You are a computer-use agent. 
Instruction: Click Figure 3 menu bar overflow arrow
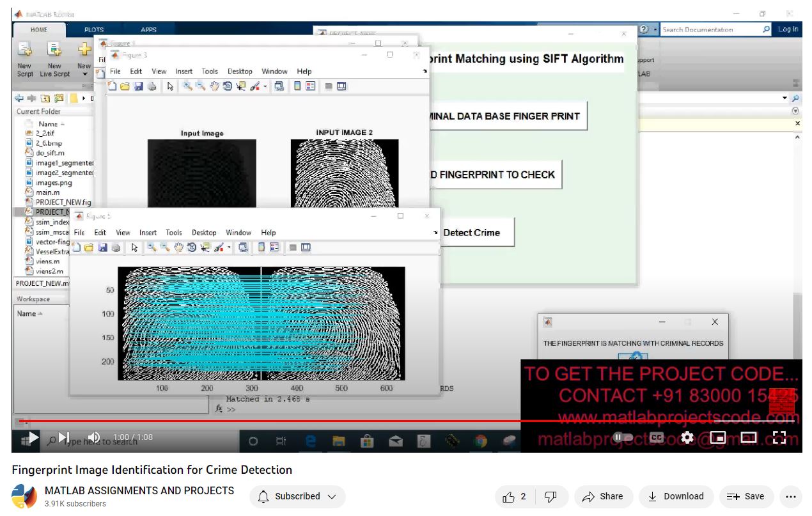(x=425, y=72)
